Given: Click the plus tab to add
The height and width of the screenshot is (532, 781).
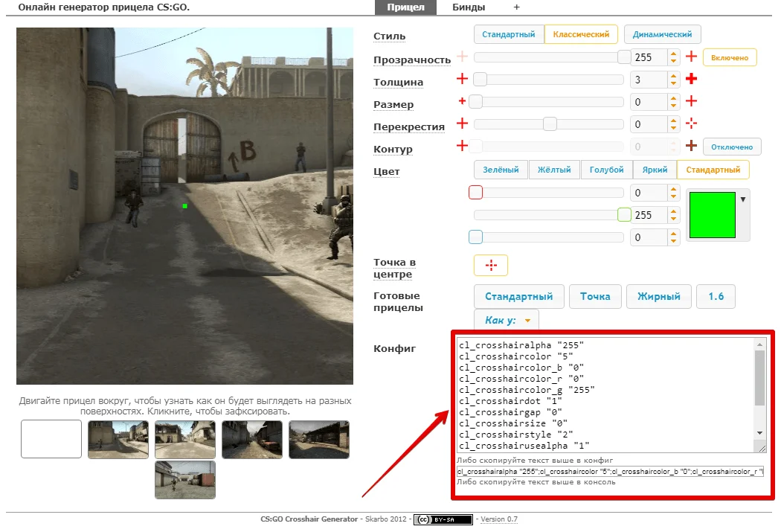Looking at the screenshot, I should [516, 7].
